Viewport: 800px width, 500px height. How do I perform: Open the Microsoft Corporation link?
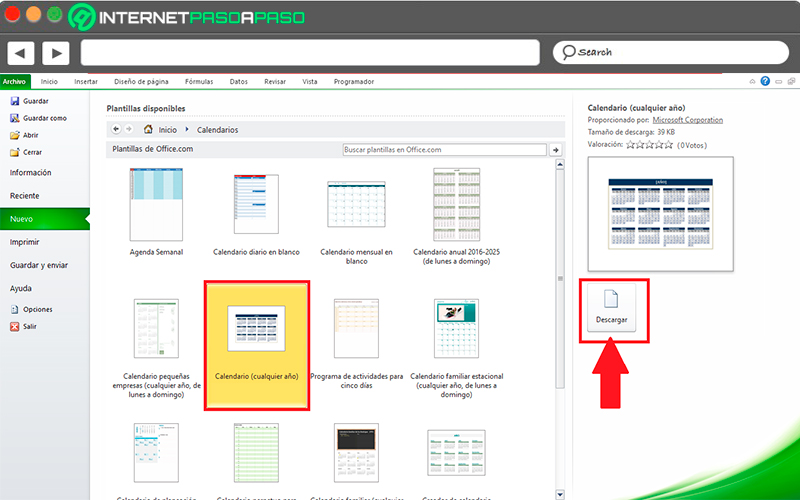click(688, 120)
